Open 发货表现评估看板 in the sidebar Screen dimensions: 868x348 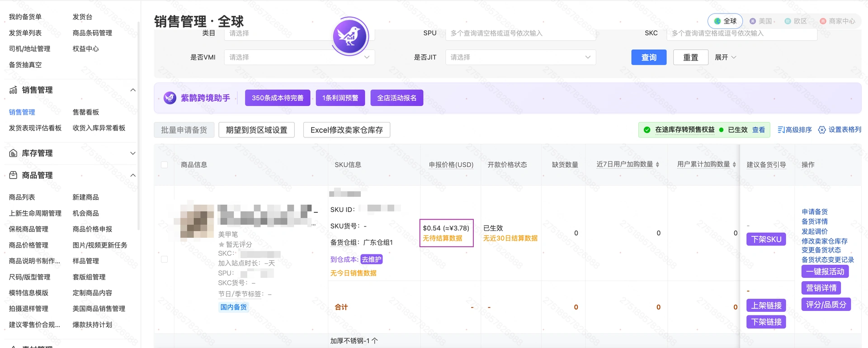click(35, 128)
